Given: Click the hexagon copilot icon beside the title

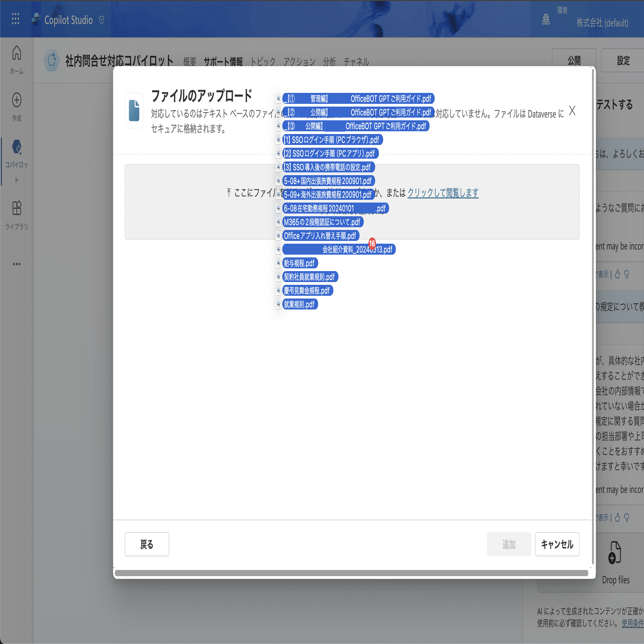Looking at the screenshot, I should click(52, 60).
